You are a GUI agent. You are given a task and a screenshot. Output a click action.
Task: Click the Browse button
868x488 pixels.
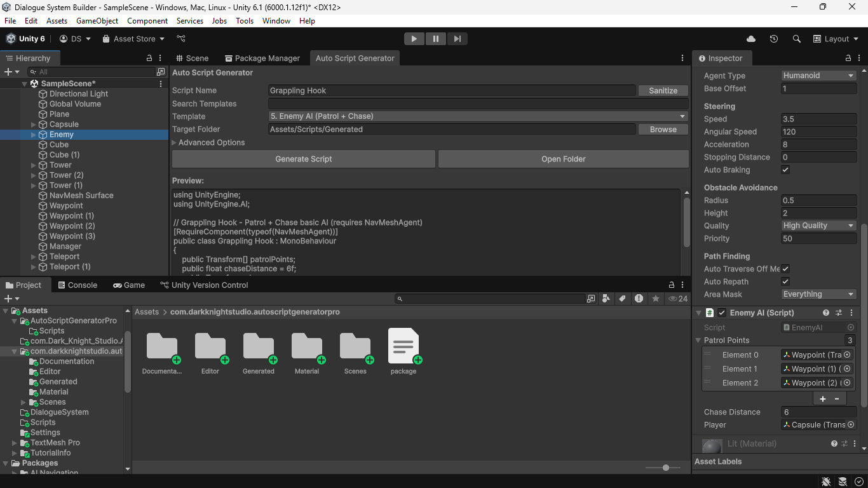[663, 129]
